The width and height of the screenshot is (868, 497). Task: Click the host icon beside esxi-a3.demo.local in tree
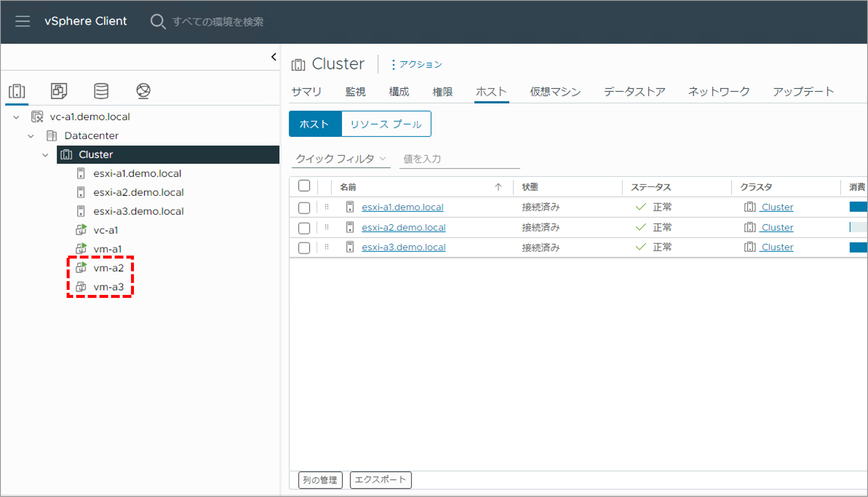coord(81,211)
